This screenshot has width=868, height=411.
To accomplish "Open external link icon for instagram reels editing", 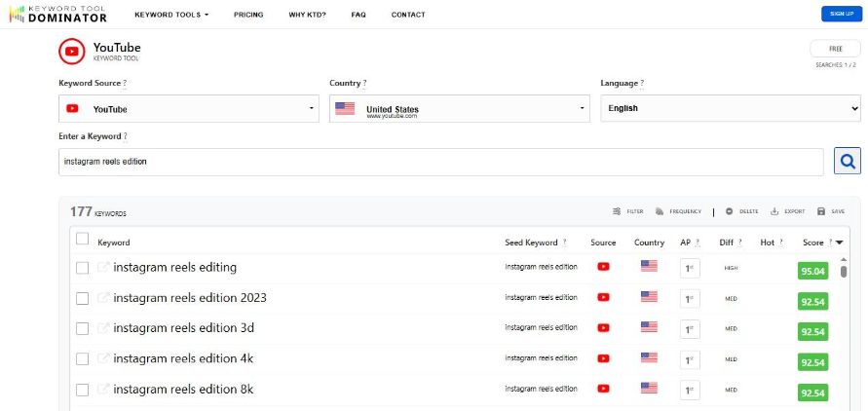I will pyautogui.click(x=103, y=267).
